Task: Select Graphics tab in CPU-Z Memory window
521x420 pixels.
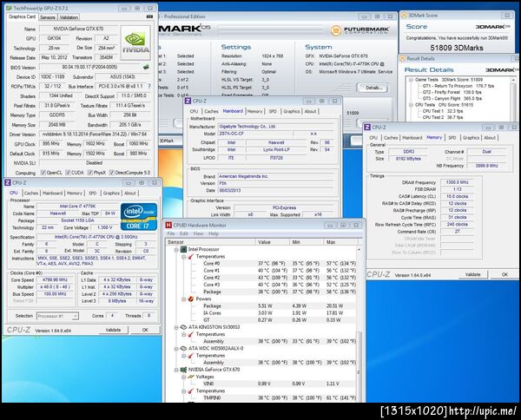Action: point(471,138)
